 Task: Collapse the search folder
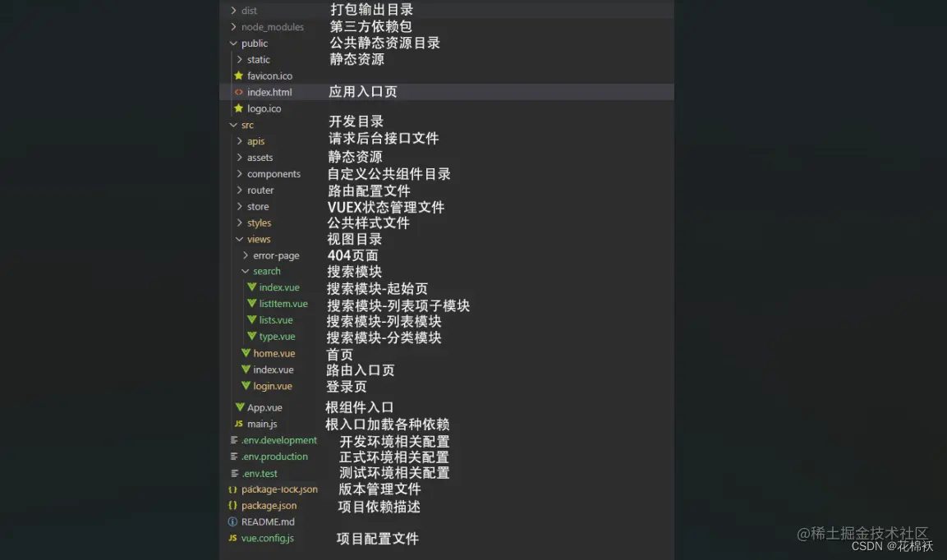click(246, 271)
